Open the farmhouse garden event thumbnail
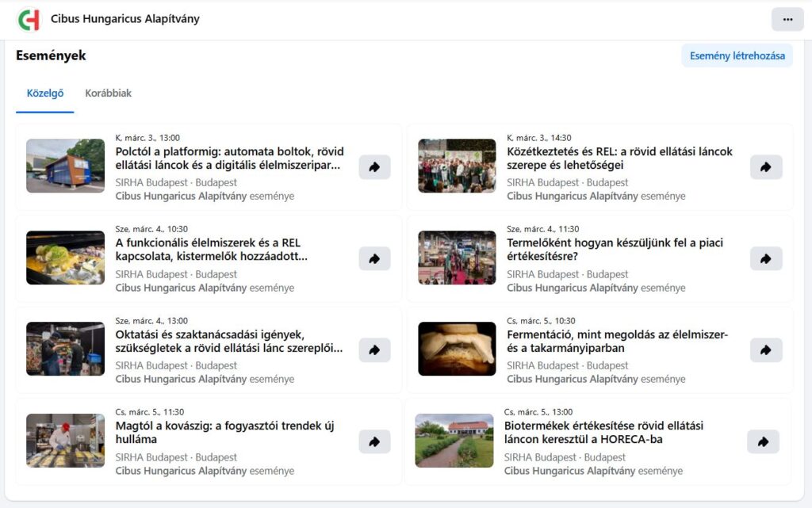This screenshot has height=508, width=812. point(454,440)
